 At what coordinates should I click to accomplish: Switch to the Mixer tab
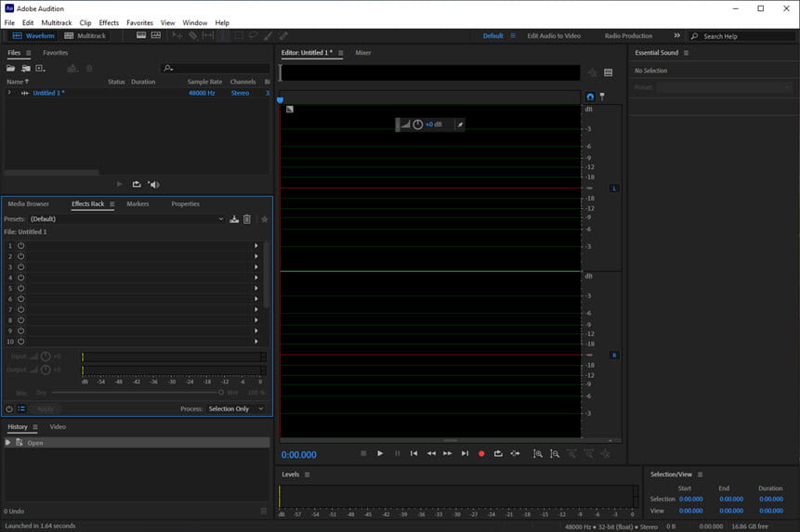(x=363, y=53)
